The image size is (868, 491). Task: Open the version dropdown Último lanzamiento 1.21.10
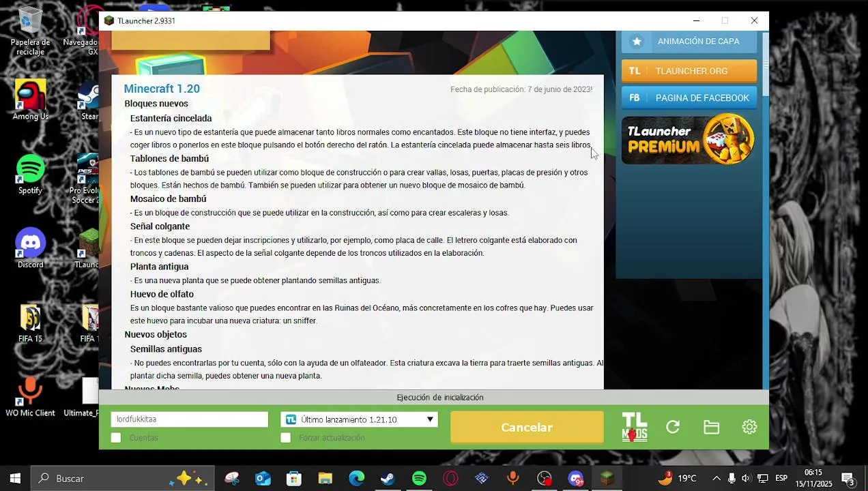pyautogui.click(x=359, y=419)
